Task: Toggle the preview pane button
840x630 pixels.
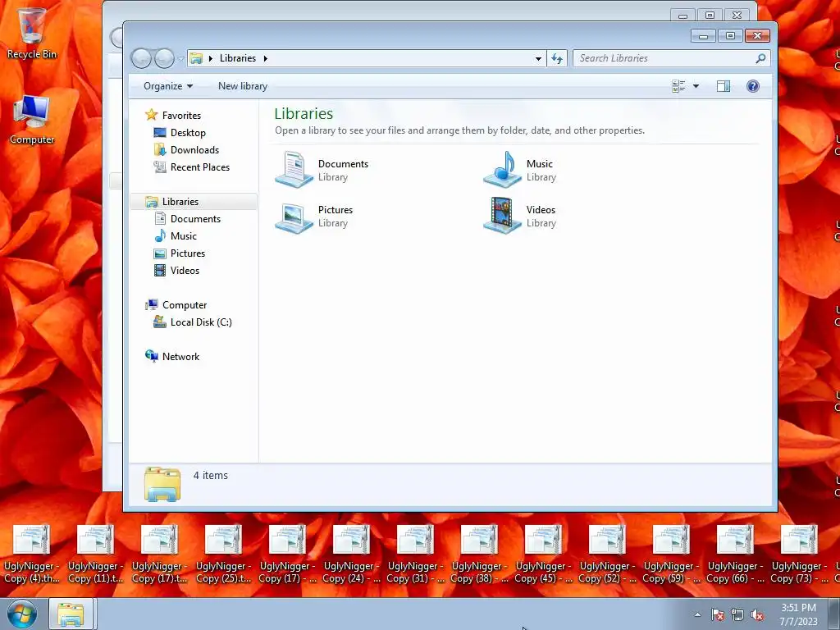Action: (x=724, y=86)
